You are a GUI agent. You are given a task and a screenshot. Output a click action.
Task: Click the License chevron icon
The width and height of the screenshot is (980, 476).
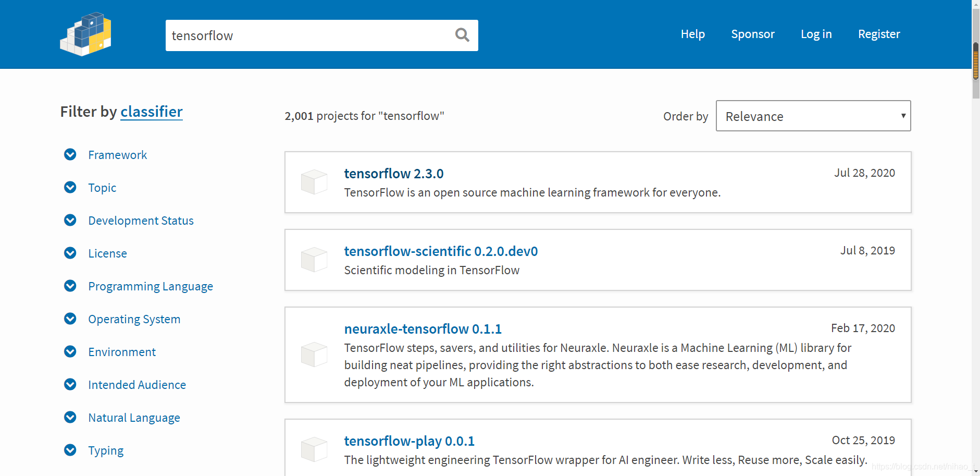[70, 253]
